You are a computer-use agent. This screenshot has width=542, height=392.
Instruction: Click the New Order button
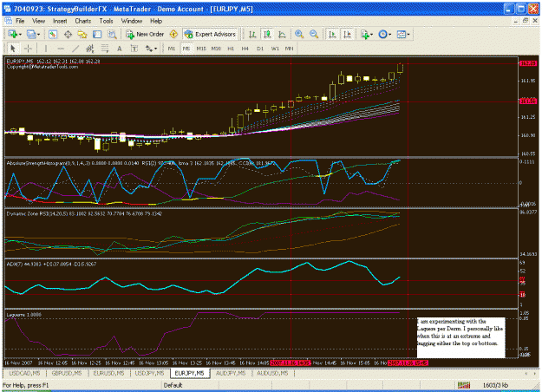[145, 34]
